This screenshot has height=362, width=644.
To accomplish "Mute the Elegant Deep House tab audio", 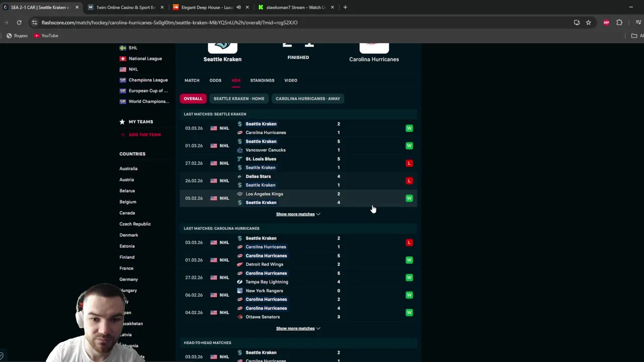I will click(238, 7).
